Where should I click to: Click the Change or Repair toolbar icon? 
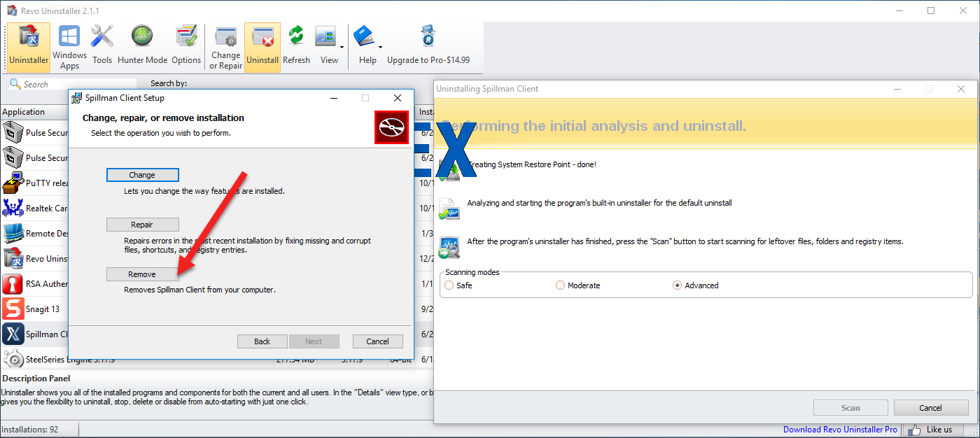pyautogui.click(x=225, y=47)
